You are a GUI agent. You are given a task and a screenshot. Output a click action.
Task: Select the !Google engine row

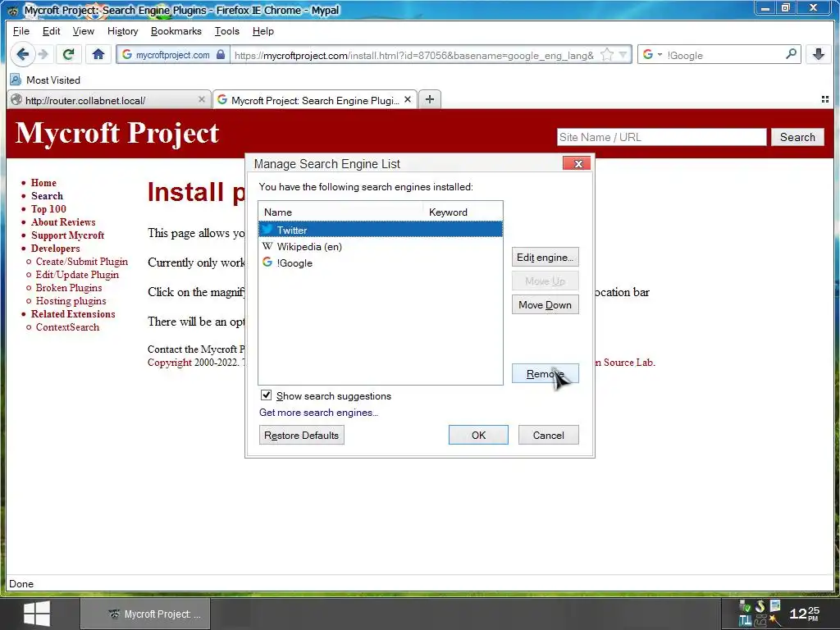[381, 262]
